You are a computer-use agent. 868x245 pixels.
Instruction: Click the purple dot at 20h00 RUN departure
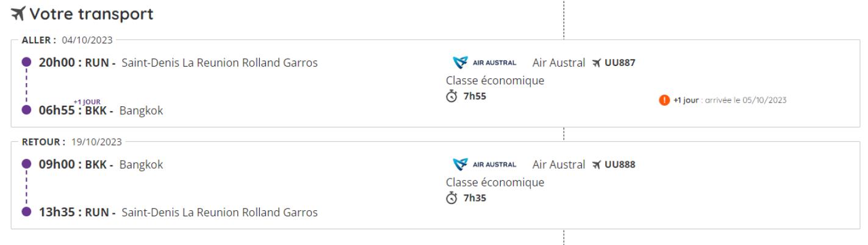[x=26, y=62]
